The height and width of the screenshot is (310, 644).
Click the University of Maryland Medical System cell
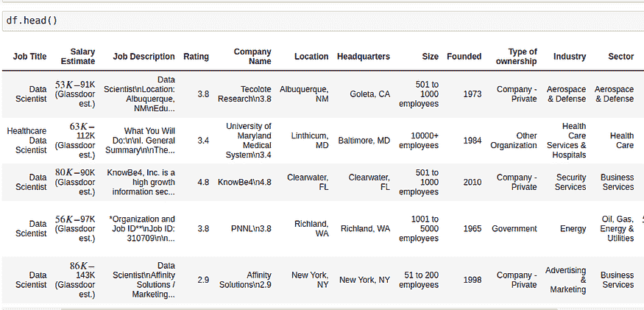[x=248, y=140]
